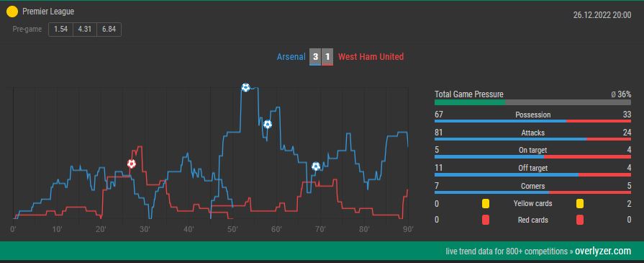
Task: Click the Possession stat bar
Action: pyautogui.click(x=532, y=121)
